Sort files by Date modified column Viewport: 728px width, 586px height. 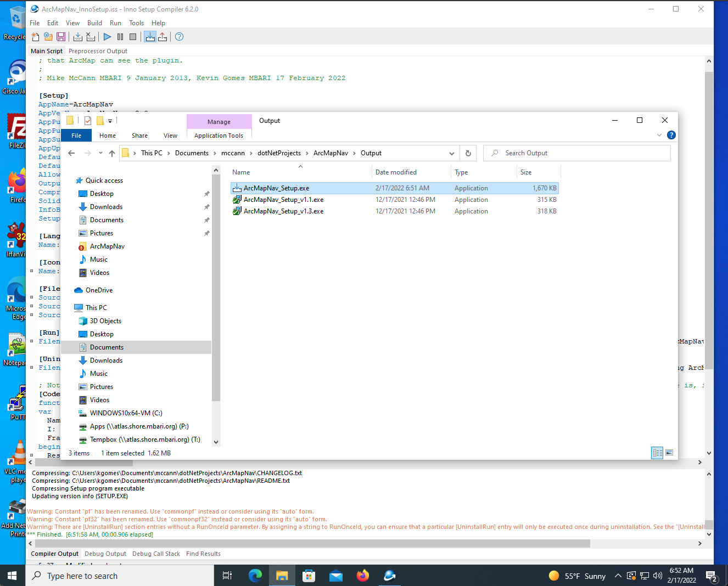411,172
